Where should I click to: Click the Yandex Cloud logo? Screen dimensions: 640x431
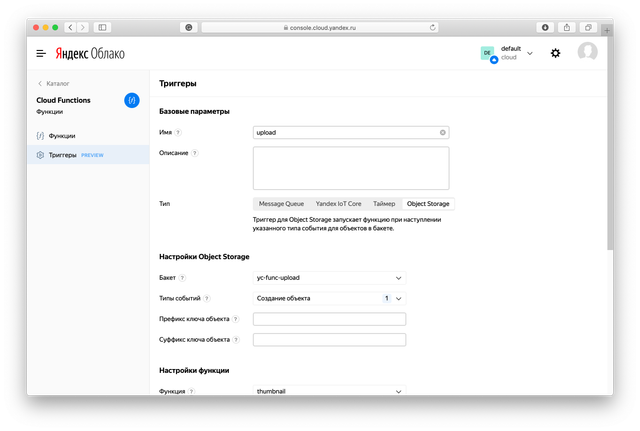click(89, 53)
